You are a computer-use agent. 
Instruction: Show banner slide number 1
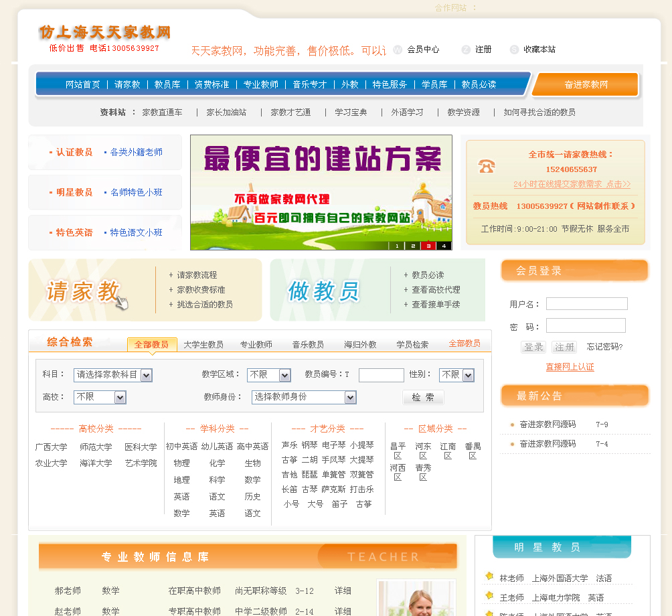coord(397,246)
